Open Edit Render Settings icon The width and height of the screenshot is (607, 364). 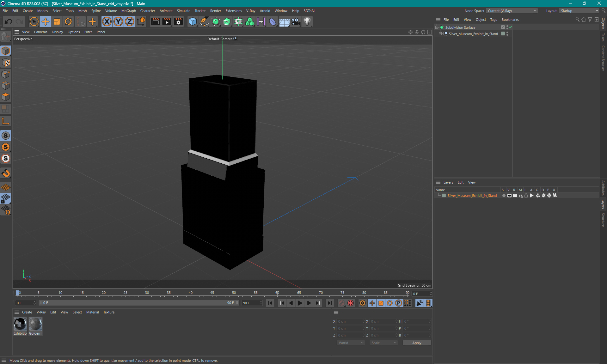point(178,21)
